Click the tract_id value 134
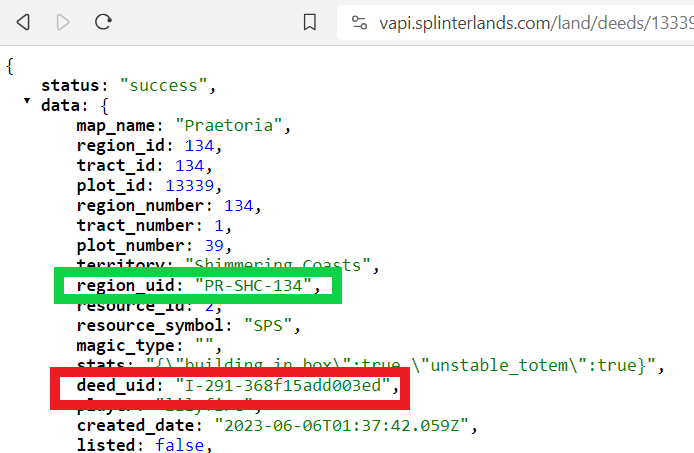Image resolution: width=694 pixels, height=453 pixels. (189, 165)
